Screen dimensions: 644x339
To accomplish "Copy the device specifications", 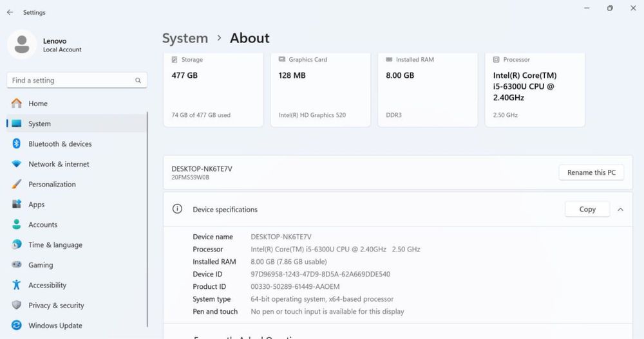I will pos(587,209).
